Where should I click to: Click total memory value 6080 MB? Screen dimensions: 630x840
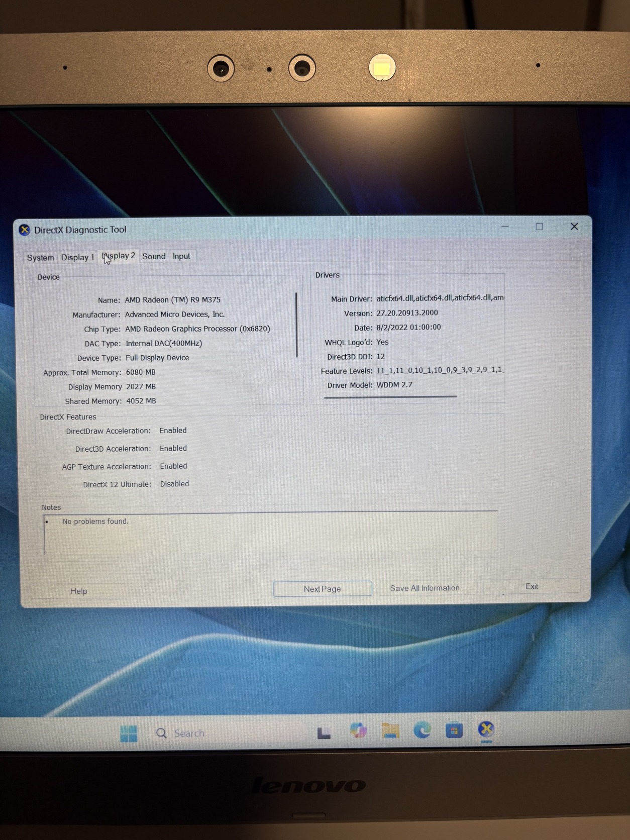(141, 372)
